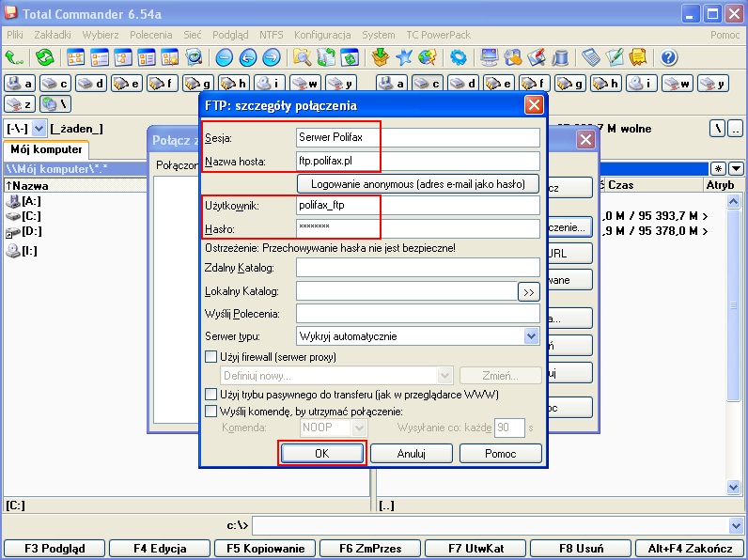This screenshot has height=560, width=748.
Task: Click into the Hasło password field
Action: 418,228
